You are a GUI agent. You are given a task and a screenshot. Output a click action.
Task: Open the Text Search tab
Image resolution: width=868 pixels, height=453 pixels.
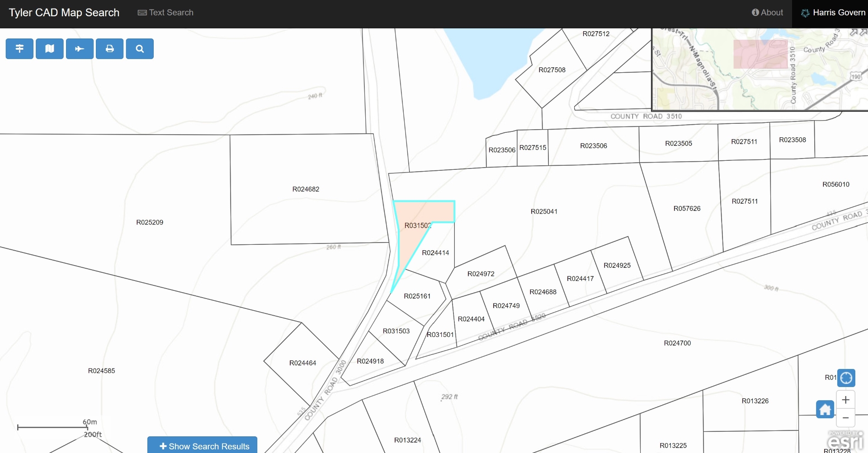(x=165, y=13)
